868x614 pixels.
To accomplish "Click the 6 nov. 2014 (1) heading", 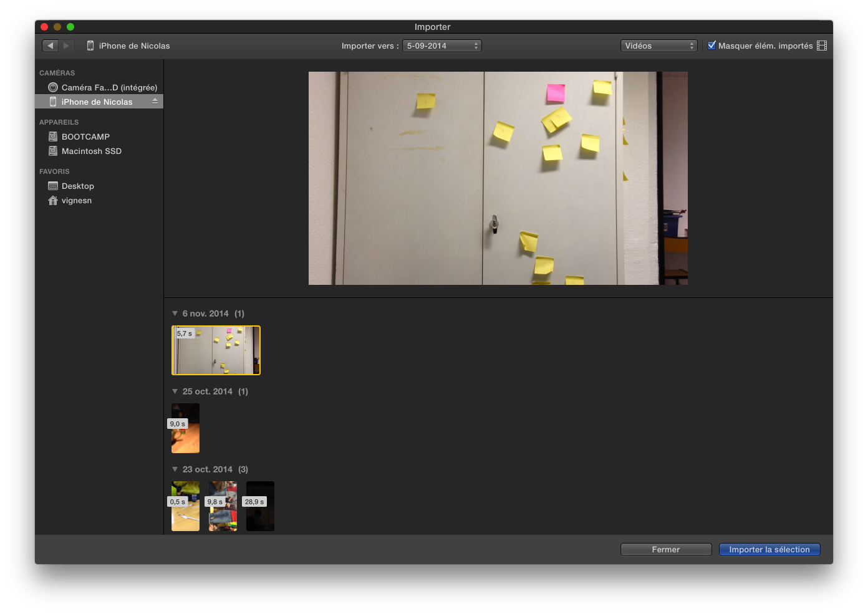I will point(213,314).
